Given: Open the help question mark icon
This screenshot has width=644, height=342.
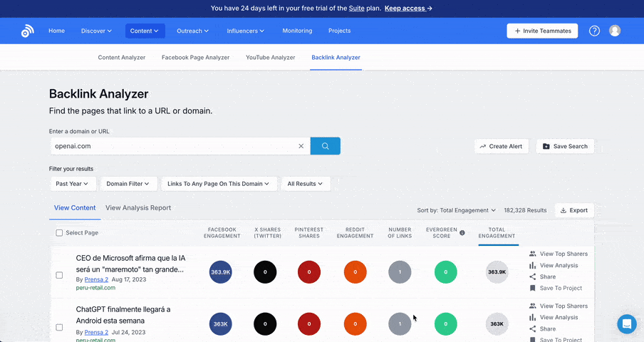Looking at the screenshot, I should [594, 31].
